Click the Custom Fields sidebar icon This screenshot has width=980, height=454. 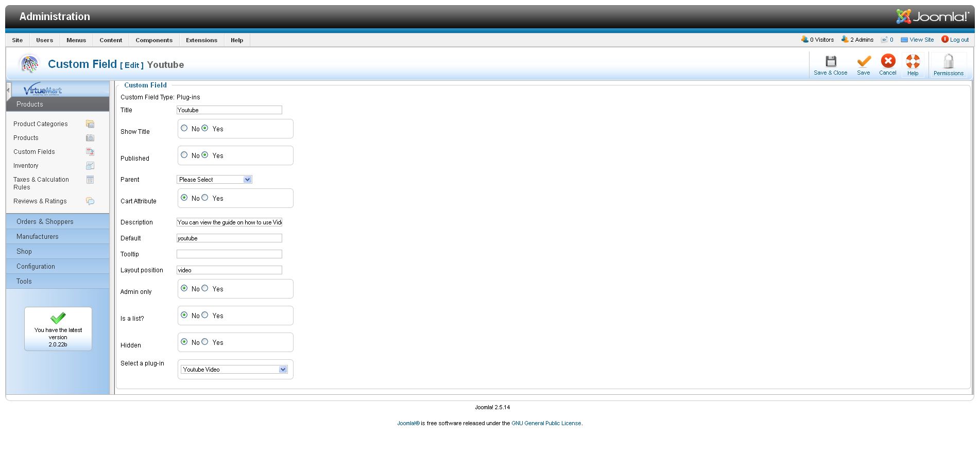click(x=90, y=152)
